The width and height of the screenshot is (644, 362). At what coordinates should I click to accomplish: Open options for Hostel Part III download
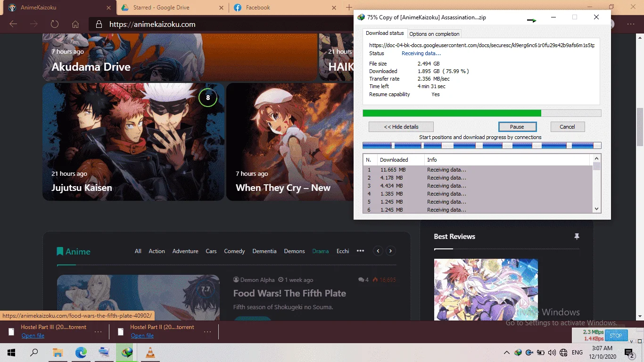tap(98, 332)
